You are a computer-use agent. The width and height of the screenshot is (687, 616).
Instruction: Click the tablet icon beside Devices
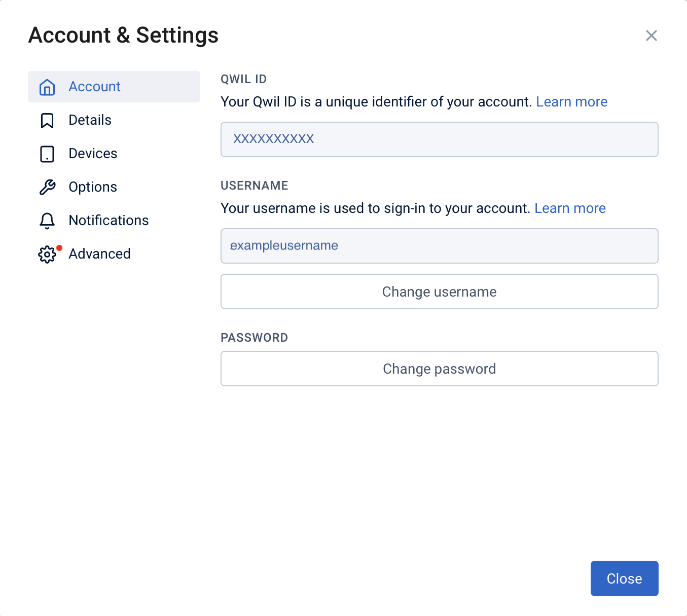[47, 154]
